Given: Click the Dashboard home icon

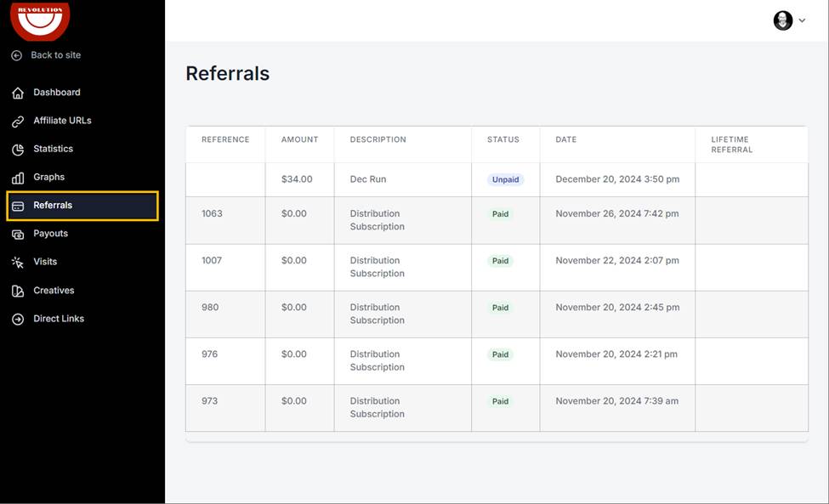Looking at the screenshot, I should (18, 93).
